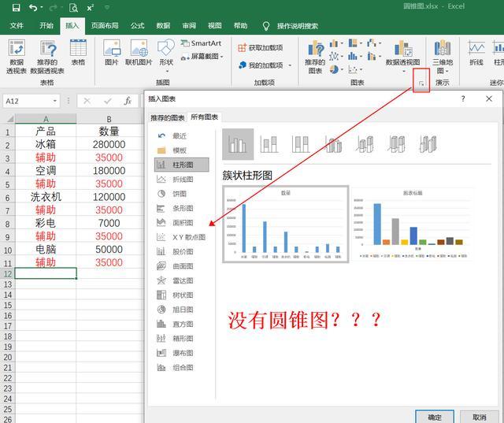Viewport: 504px width, 423px height.
Task: Choose the Stacked Column subtype icon
Action: pyautogui.click(x=269, y=144)
